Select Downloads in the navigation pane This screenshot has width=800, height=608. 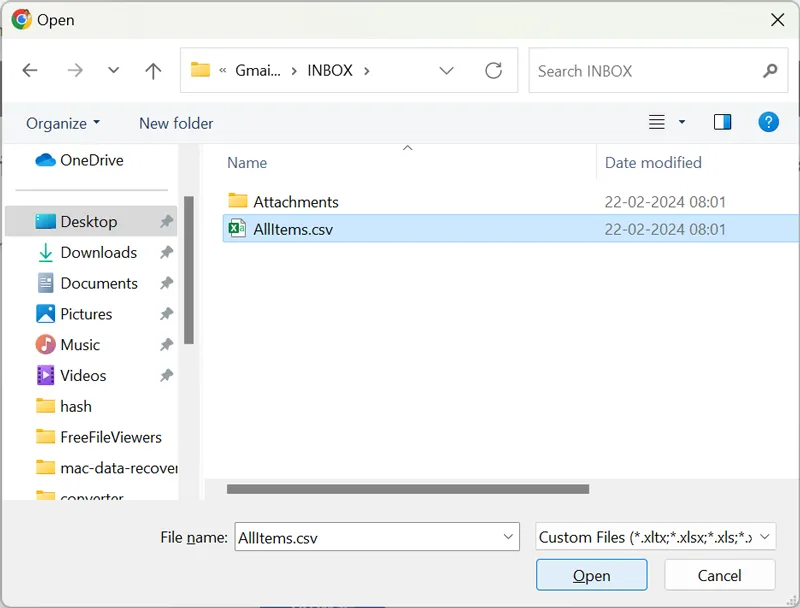(x=98, y=253)
